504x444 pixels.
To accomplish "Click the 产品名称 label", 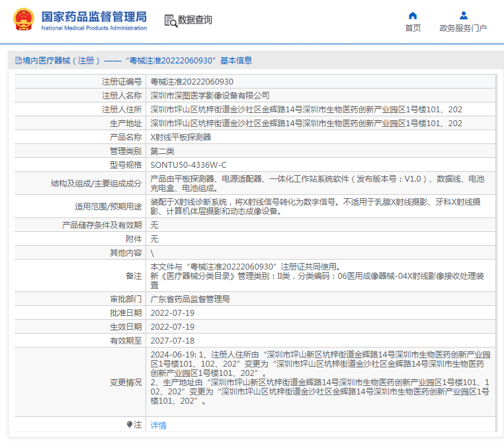I will (126, 137).
